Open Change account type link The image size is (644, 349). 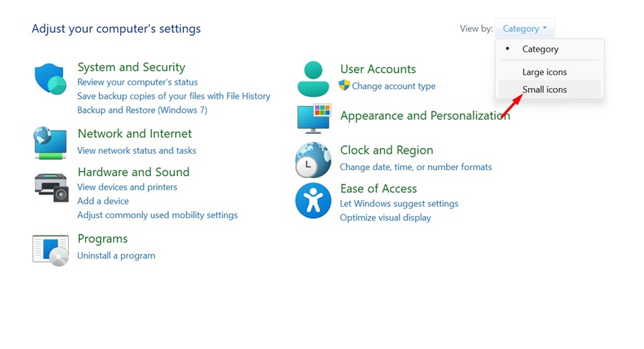tap(394, 86)
